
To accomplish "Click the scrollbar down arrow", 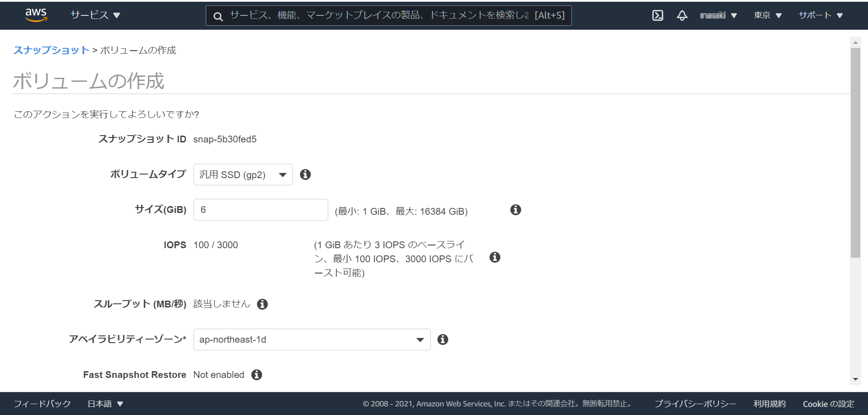I will pos(855,379).
